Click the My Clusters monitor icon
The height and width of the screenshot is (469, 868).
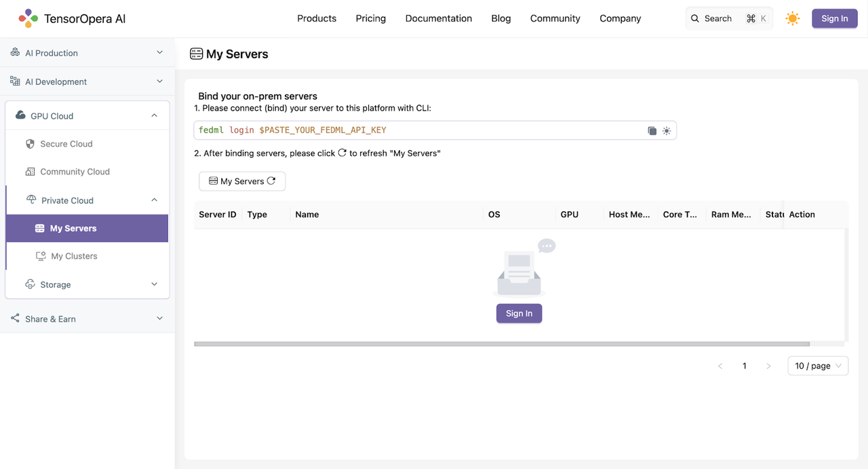click(x=41, y=256)
